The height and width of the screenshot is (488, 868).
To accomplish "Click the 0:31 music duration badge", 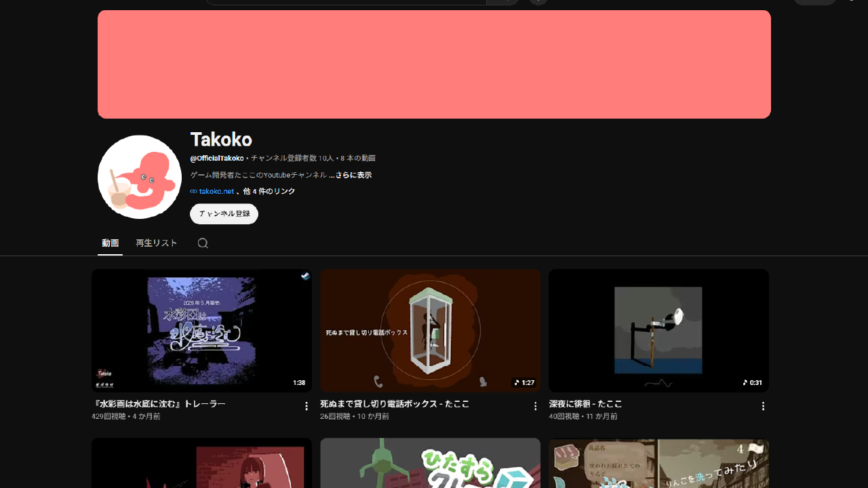I will coord(753,383).
